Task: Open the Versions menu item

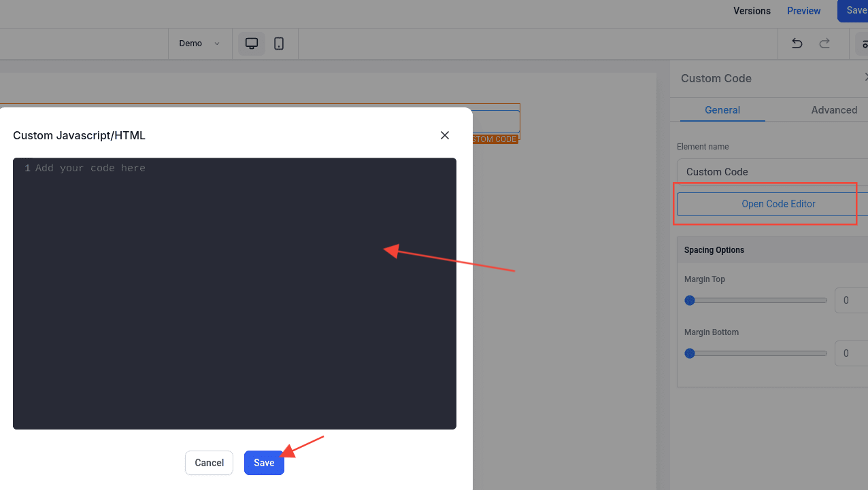Action: [751, 11]
